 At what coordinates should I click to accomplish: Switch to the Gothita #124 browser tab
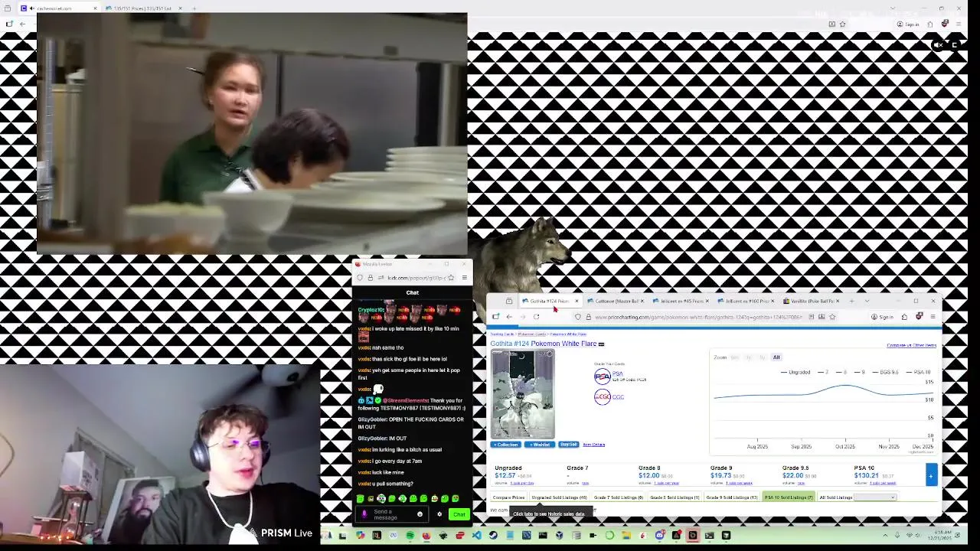click(548, 301)
